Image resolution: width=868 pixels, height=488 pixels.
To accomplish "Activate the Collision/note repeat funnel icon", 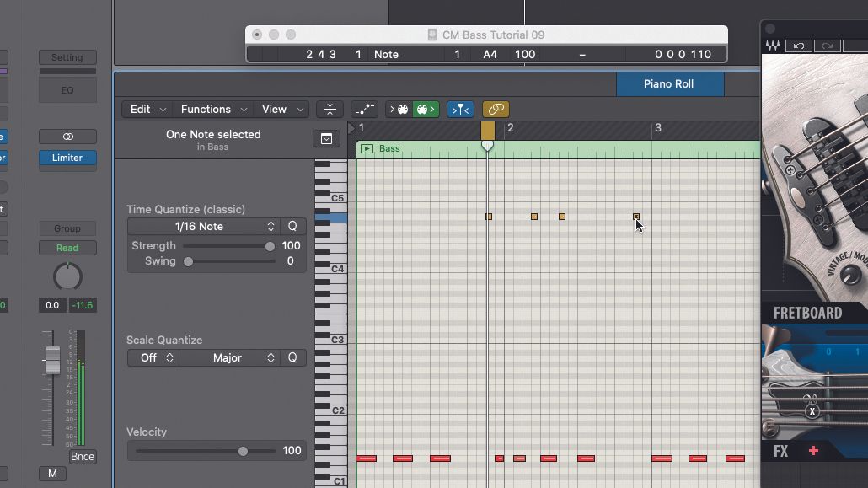I will [460, 109].
